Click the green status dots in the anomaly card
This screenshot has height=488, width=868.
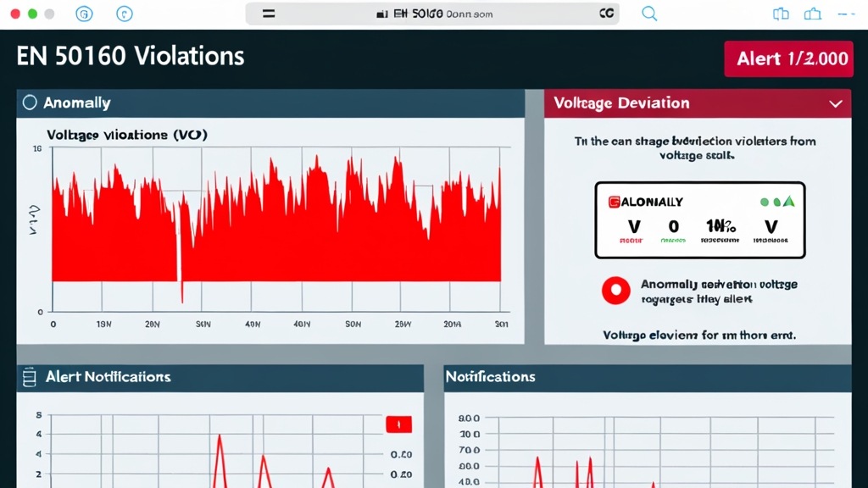click(x=776, y=202)
